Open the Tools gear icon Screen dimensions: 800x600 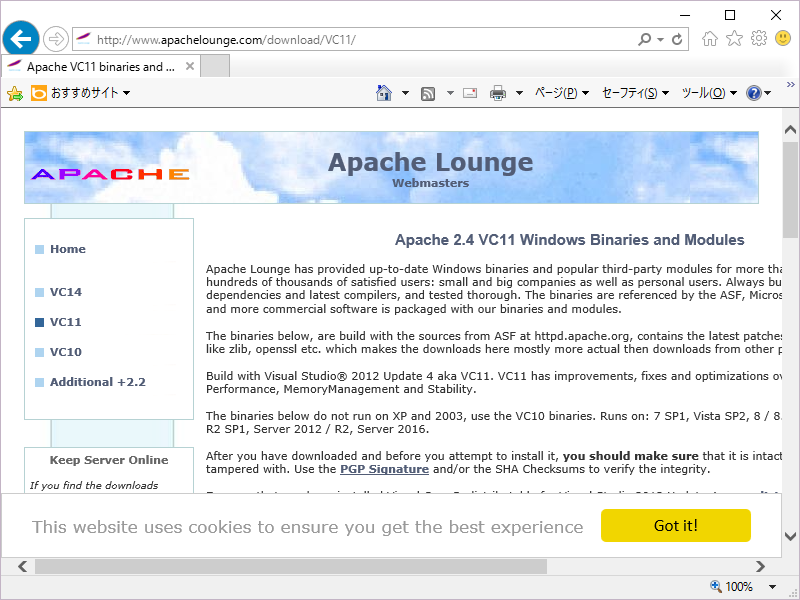pyautogui.click(x=759, y=38)
